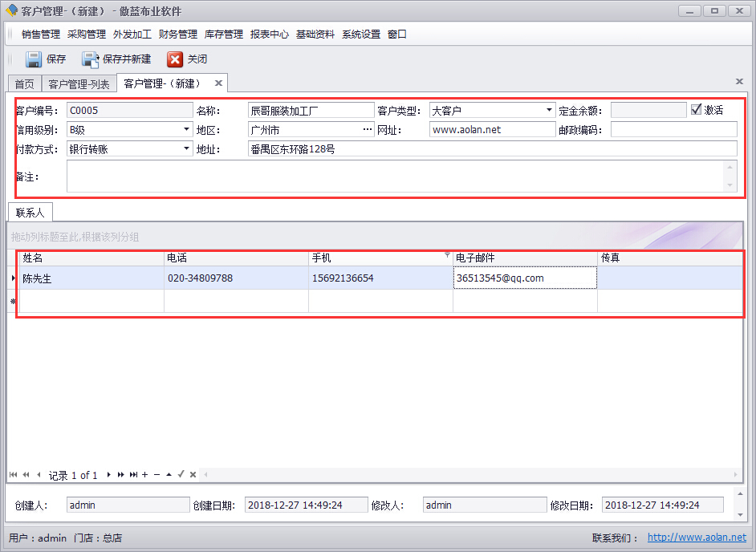Screen dimensions: 756x552
Task: Click into the 备注 text area
Action: click(x=393, y=177)
